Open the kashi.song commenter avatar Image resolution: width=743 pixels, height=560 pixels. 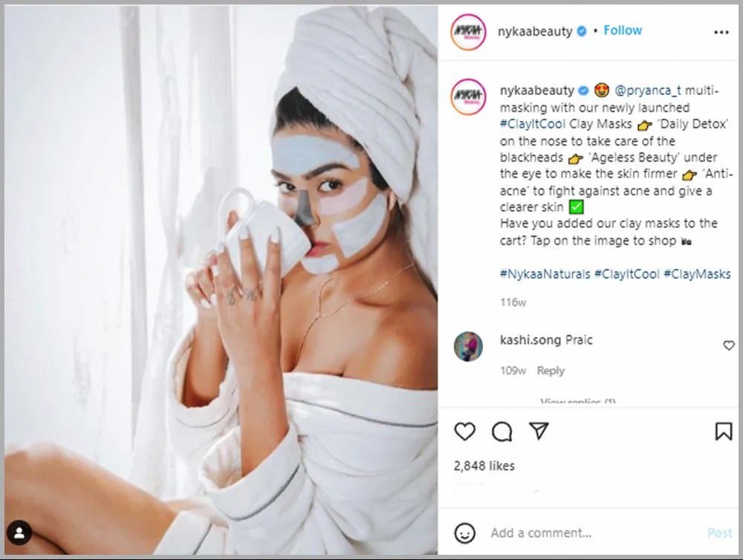[x=468, y=346]
